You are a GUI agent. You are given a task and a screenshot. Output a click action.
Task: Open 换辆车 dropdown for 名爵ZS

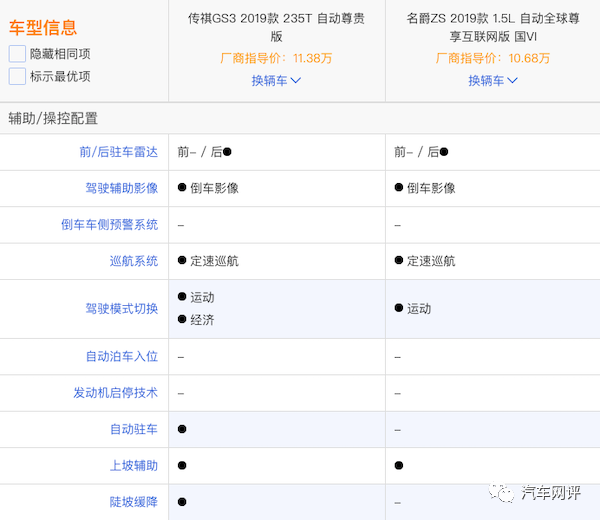(x=493, y=81)
